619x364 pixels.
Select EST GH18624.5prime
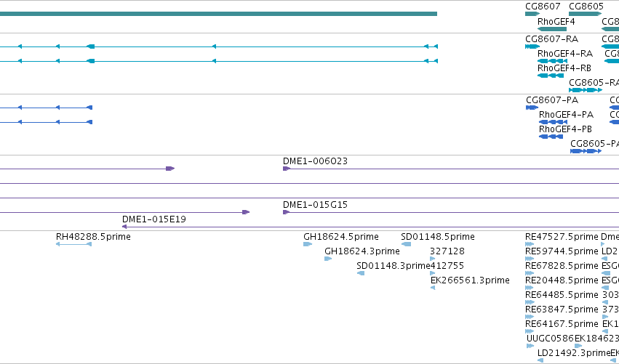pyautogui.click(x=308, y=244)
